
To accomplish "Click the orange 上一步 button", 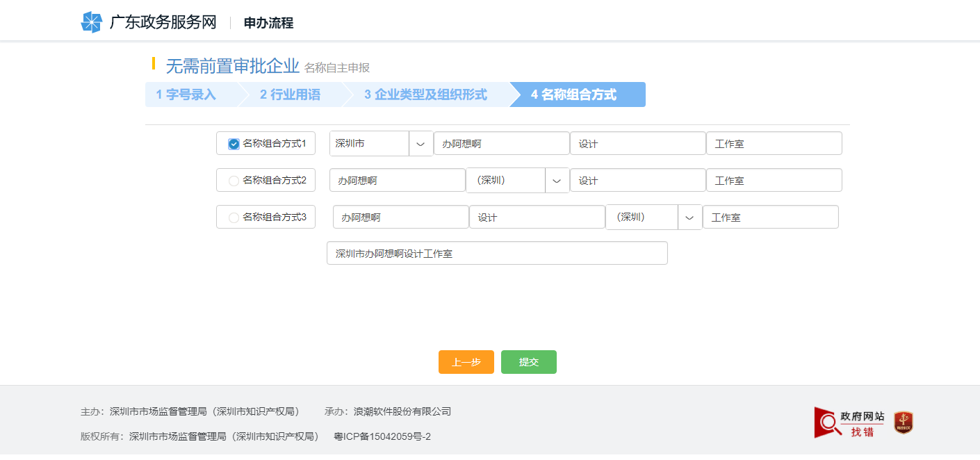I will pyautogui.click(x=466, y=362).
